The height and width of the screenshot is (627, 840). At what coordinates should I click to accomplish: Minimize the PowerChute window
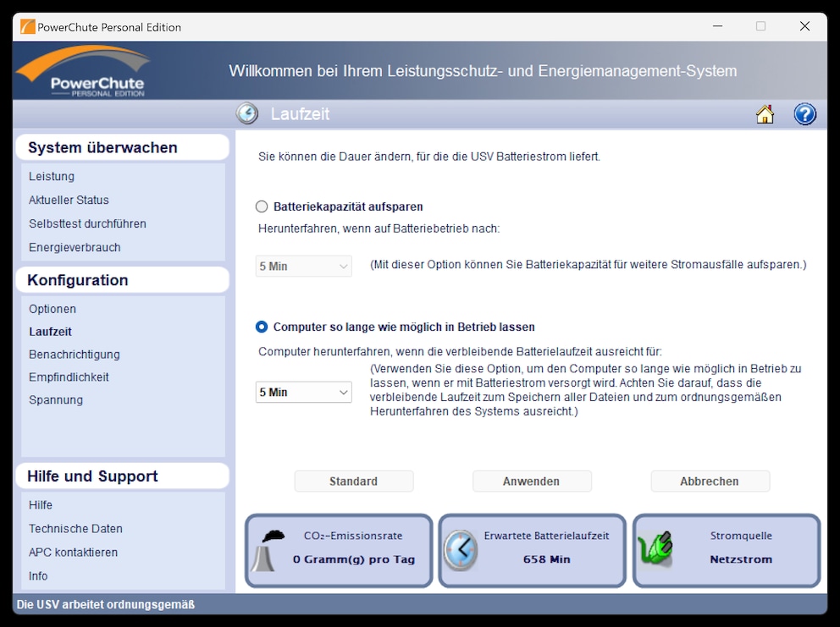[718, 26]
